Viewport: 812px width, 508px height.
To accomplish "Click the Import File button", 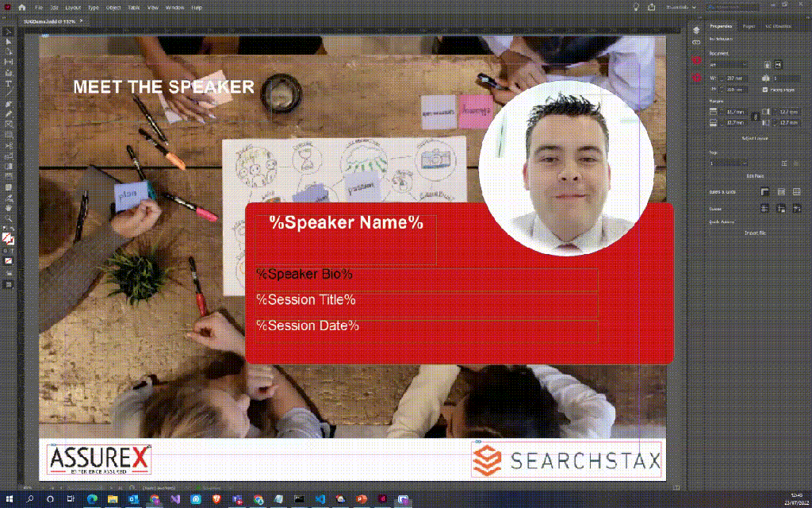I will [x=754, y=233].
